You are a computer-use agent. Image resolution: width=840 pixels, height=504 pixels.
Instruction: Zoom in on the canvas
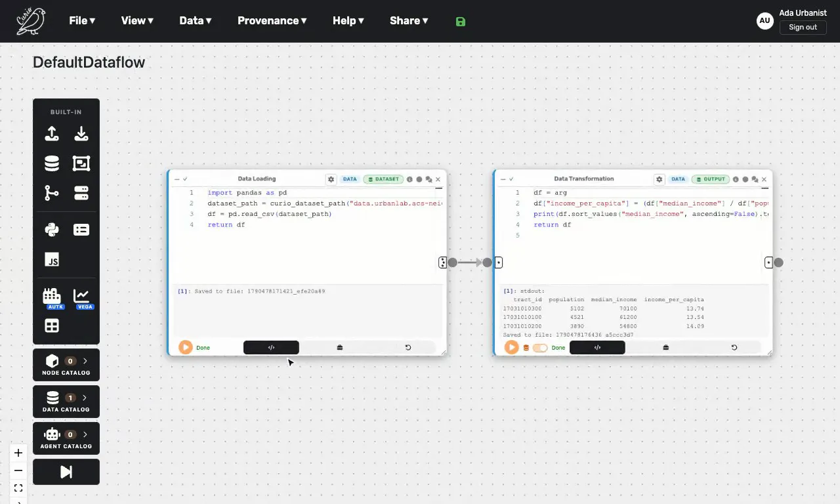[x=18, y=453]
